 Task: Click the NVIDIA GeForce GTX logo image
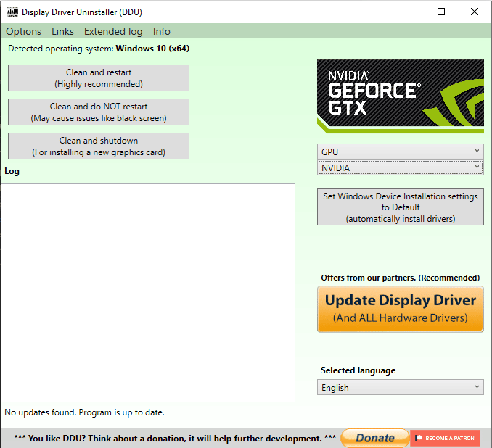coord(401,96)
